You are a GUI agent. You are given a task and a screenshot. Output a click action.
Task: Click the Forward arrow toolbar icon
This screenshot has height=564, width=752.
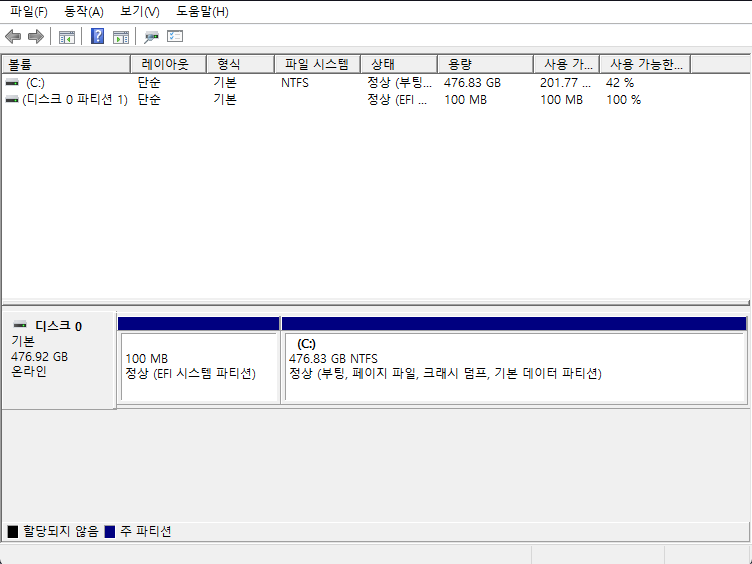[x=36, y=37]
